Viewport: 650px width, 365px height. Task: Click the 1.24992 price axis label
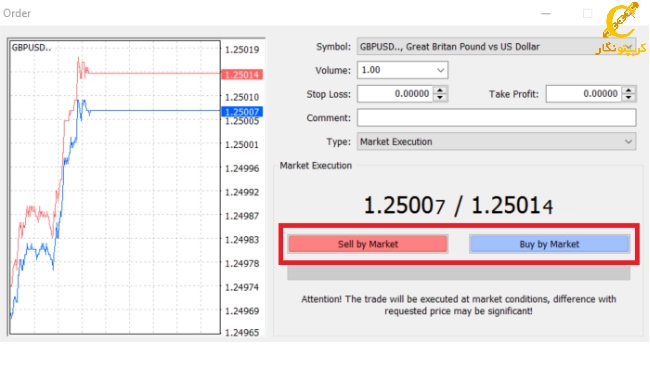point(242,192)
